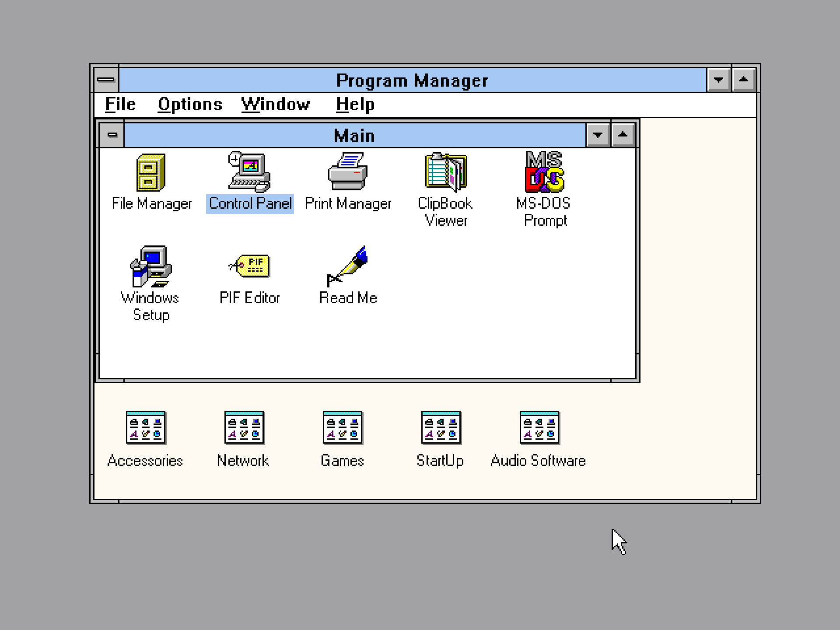This screenshot has height=630, width=840.
Task: Select the Network program group icon
Action: click(x=244, y=427)
